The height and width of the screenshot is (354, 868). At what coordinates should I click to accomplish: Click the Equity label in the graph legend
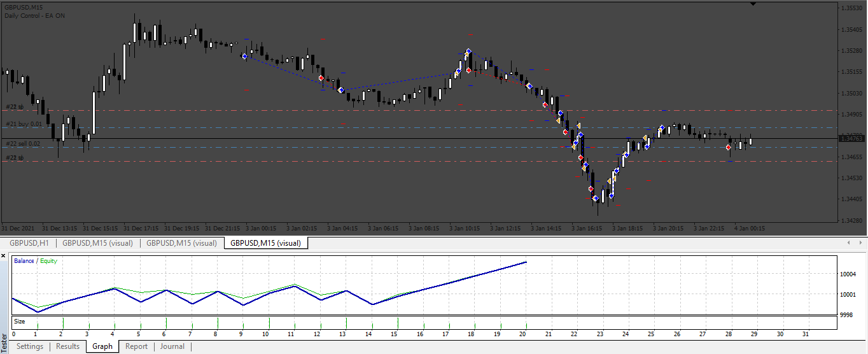coord(49,261)
